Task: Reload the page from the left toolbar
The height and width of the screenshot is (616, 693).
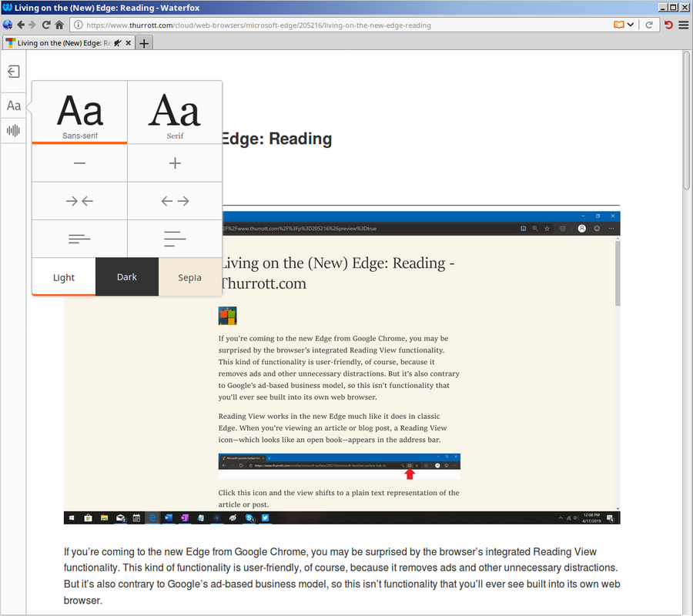Action: (x=46, y=25)
